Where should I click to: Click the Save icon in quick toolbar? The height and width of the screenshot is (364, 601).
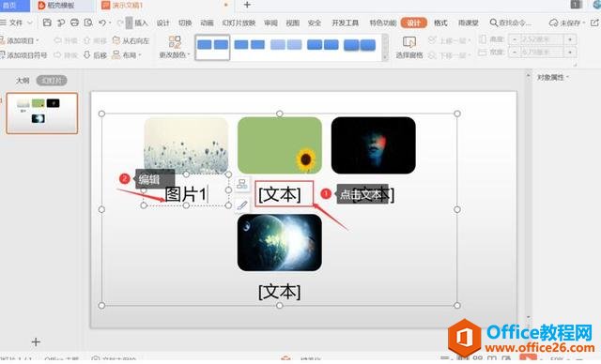pos(47,23)
